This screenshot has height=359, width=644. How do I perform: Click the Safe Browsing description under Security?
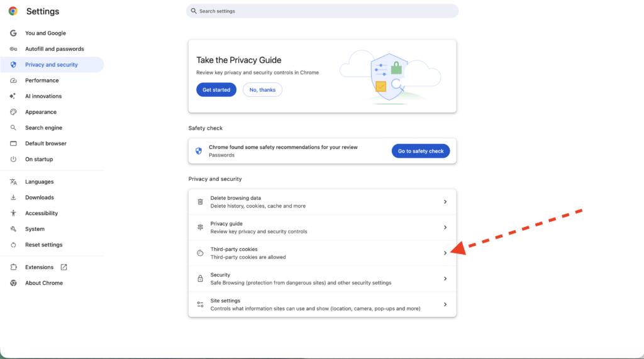301,282
